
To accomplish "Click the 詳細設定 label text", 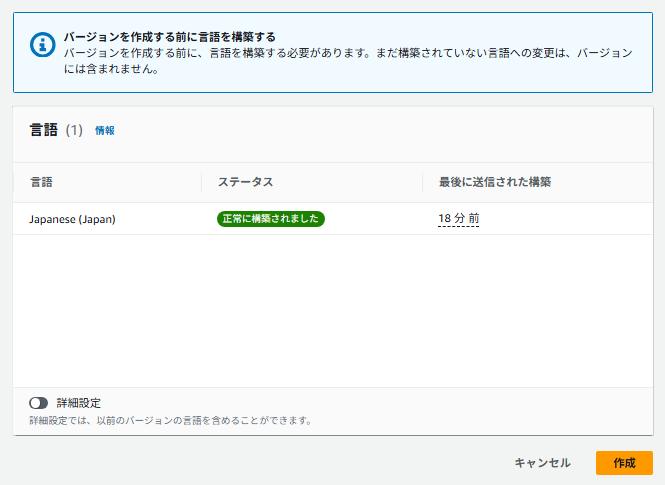I will pos(78,403).
